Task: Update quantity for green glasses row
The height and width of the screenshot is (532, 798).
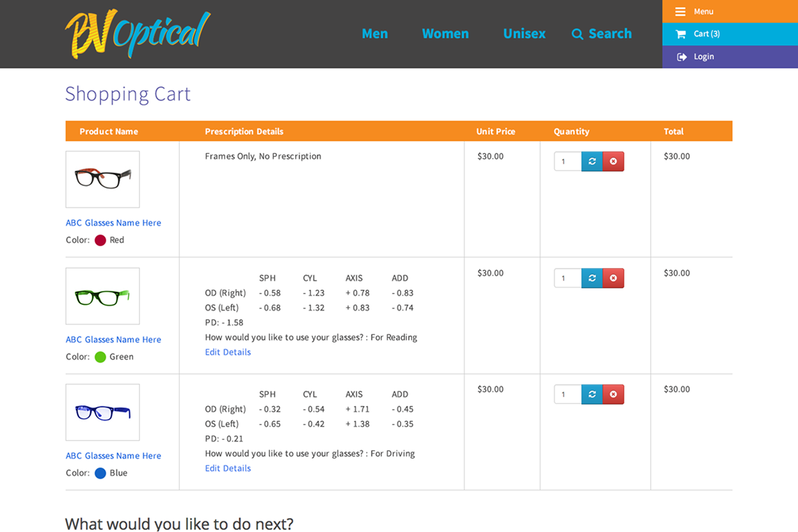Action: tap(592, 278)
